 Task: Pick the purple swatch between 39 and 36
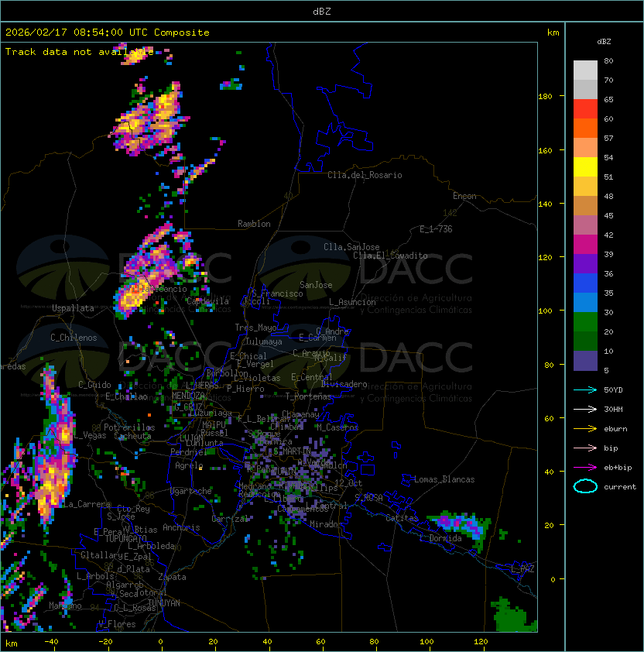pyautogui.click(x=585, y=263)
